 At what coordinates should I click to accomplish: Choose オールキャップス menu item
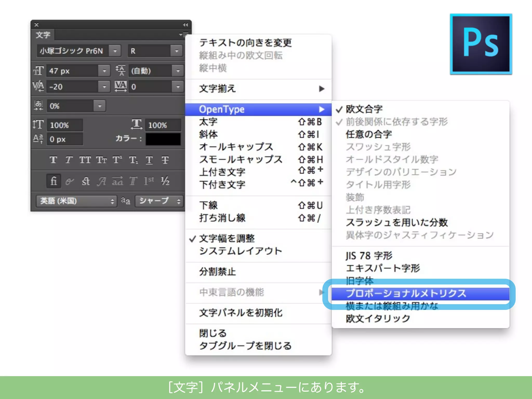[x=258, y=147]
